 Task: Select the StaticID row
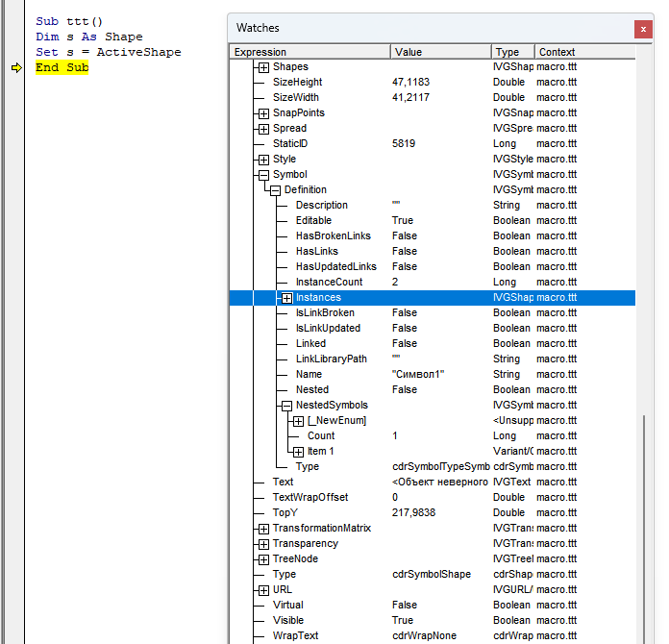(433, 143)
